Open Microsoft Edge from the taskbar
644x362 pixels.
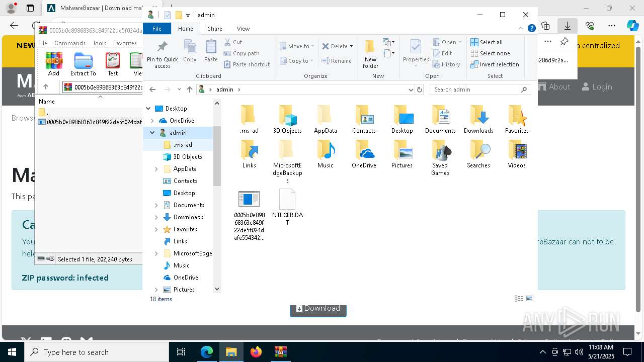[207, 352]
